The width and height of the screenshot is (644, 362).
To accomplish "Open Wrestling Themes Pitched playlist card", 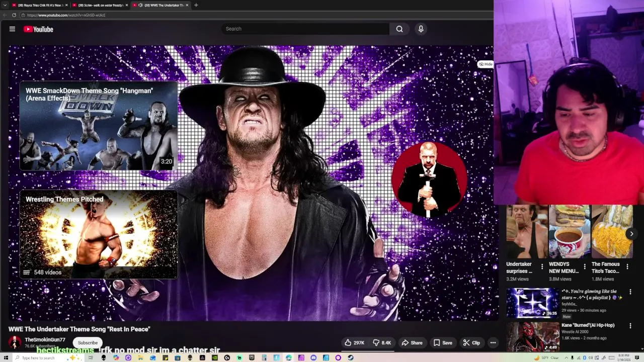I will pyautogui.click(x=98, y=234).
